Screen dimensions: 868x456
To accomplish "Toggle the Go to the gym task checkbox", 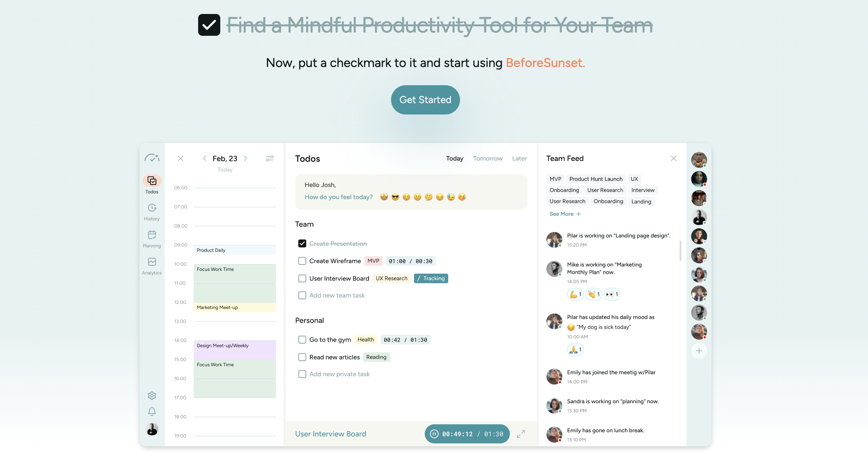I will (x=301, y=339).
